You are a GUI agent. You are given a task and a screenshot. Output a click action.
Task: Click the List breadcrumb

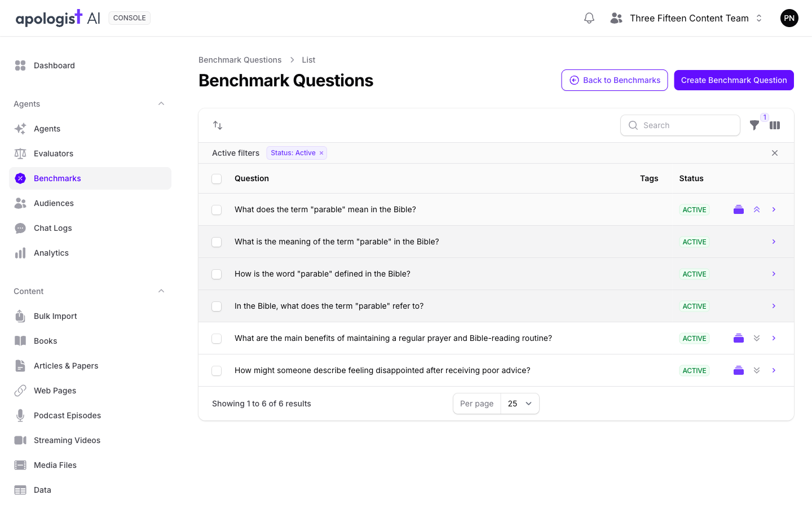click(308, 60)
